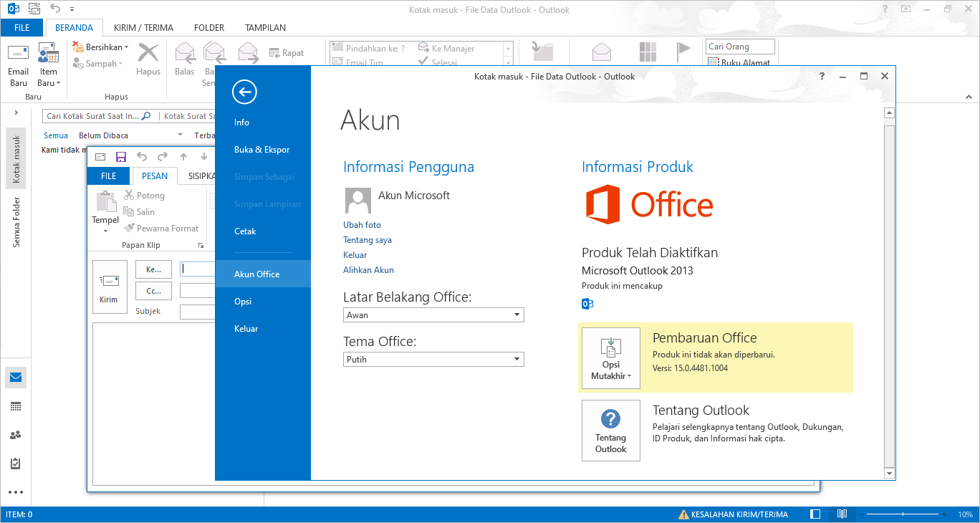
Task: Click the help question mark in Akun window
Action: pyautogui.click(x=822, y=76)
